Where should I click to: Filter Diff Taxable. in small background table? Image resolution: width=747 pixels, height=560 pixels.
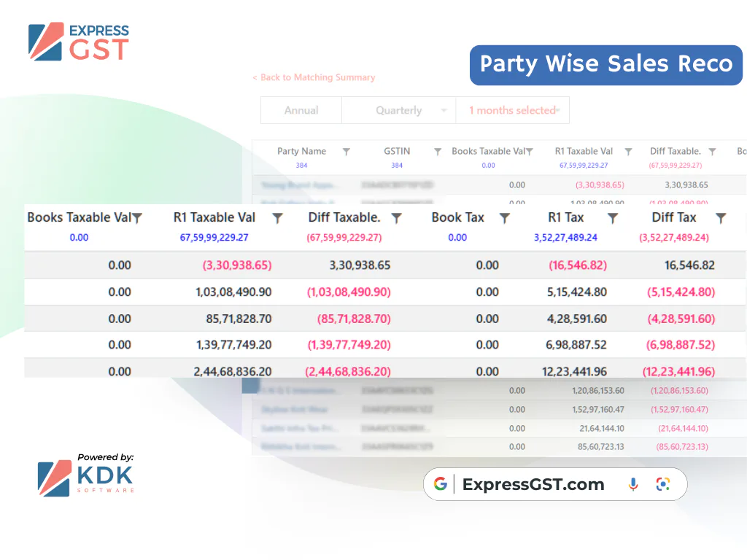pos(712,152)
